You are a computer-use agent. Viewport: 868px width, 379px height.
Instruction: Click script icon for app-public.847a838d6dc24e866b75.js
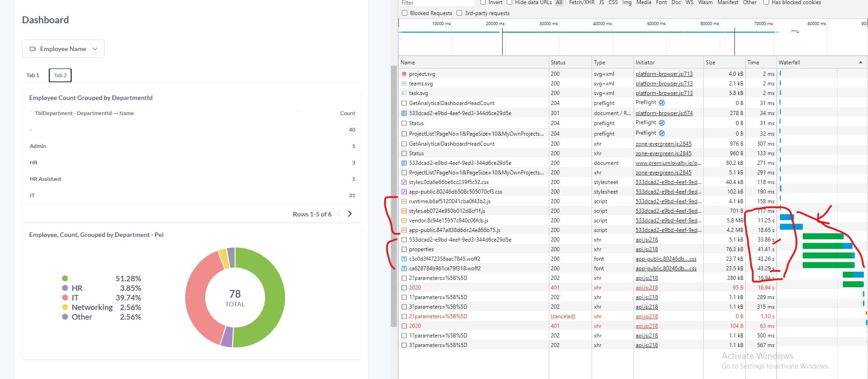click(x=404, y=230)
